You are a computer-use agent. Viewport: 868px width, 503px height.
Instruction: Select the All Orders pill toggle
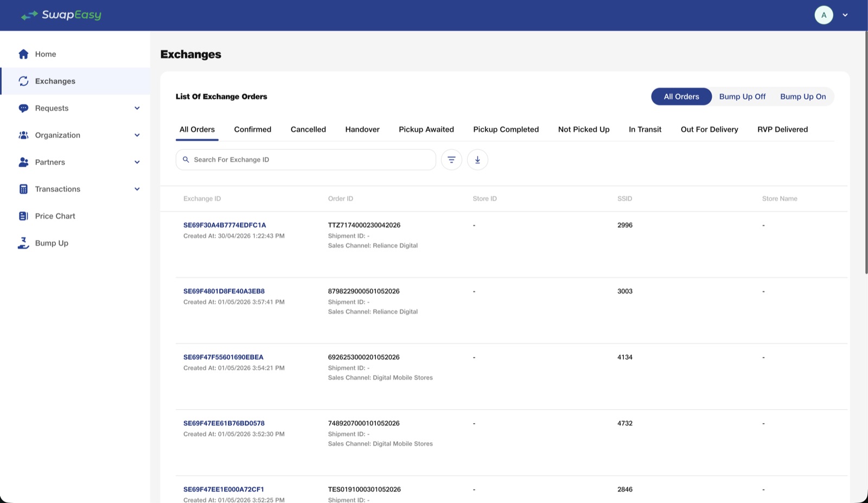681,97
